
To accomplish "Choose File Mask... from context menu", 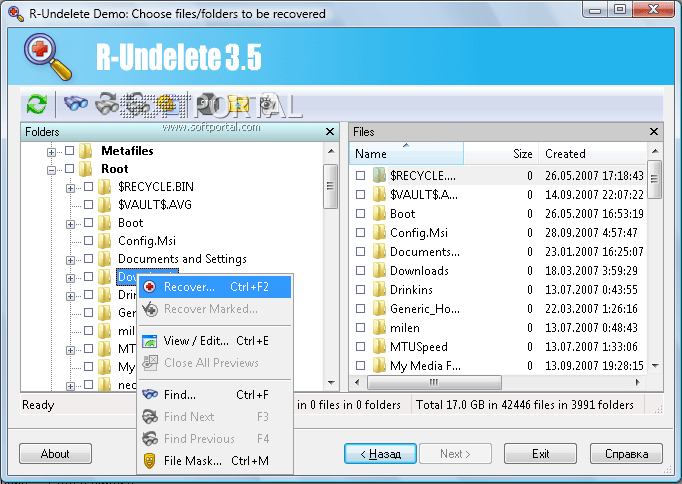I will [x=215, y=461].
